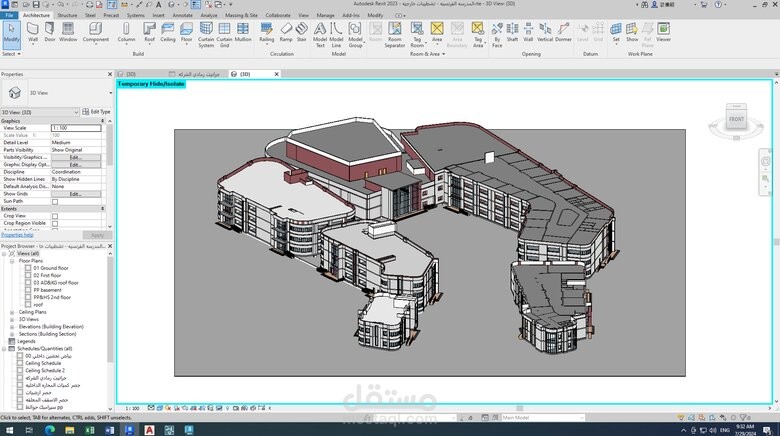780x436 pixels.
Task: Click the View Scale input field
Action: (76, 128)
